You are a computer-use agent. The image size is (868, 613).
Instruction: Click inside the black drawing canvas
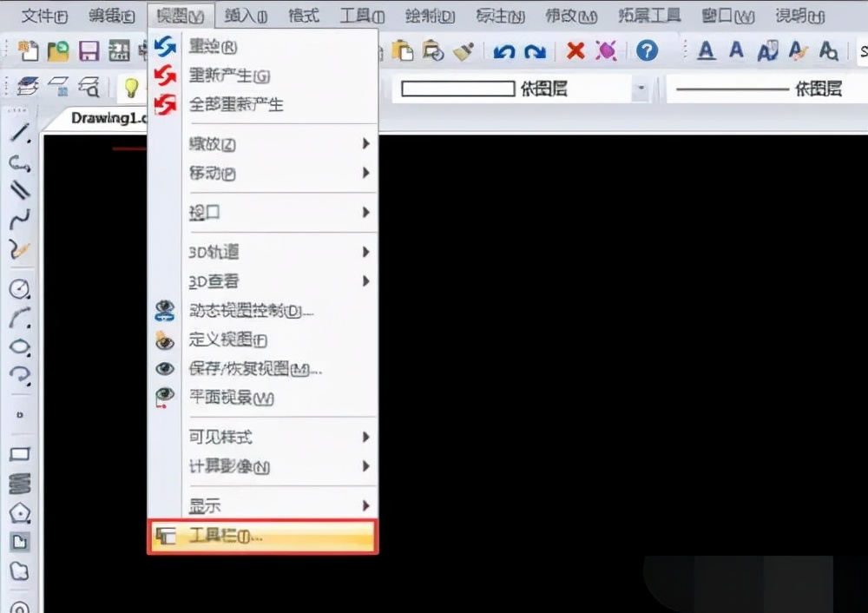(x=608, y=347)
